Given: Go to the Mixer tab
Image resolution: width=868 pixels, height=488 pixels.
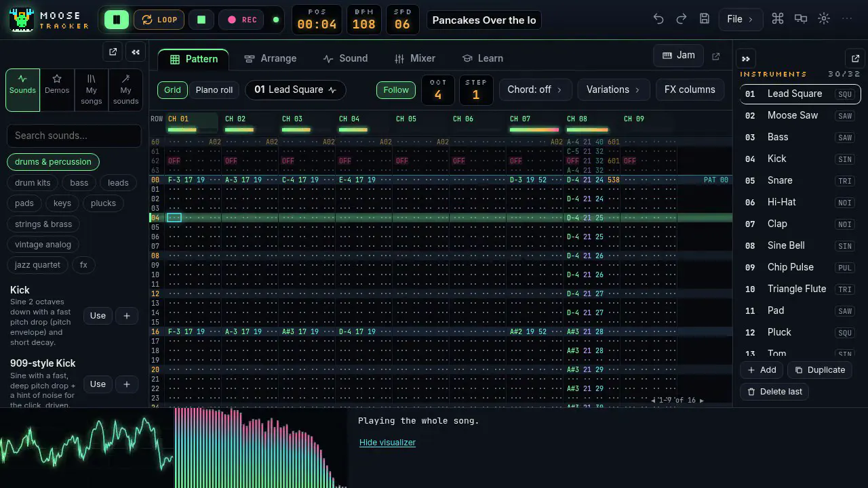Looking at the screenshot, I should [415, 58].
